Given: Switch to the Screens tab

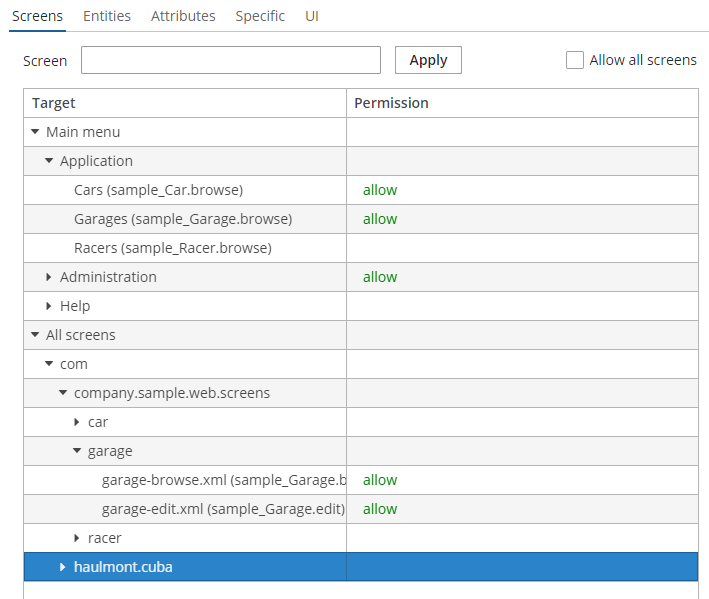Looking at the screenshot, I should tap(37, 16).
